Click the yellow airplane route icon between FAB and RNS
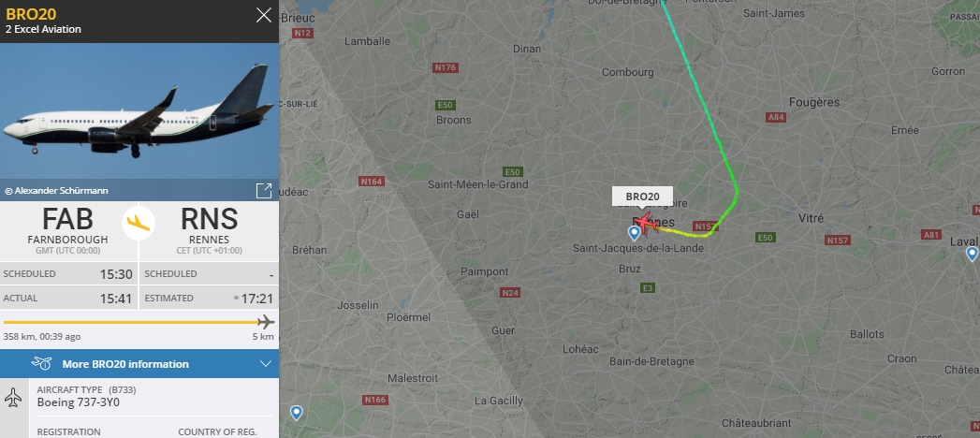The height and width of the screenshot is (438, 980). [x=139, y=222]
